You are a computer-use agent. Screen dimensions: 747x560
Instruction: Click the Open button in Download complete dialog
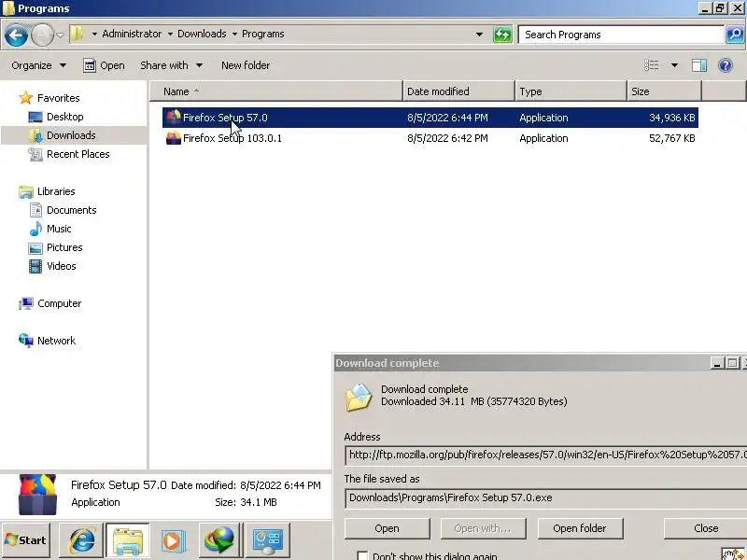(387, 528)
